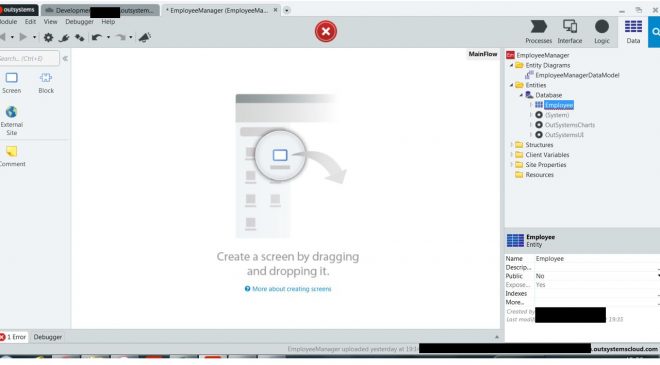The image size is (660, 365).
Task: Open the settings gear in toolbar
Action: pyautogui.click(x=48, y=37)
